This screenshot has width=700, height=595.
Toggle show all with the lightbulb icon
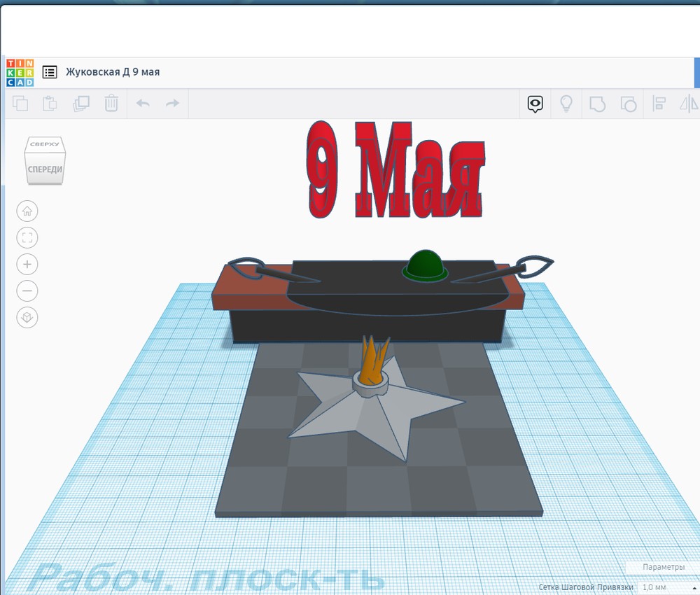[566, 104]
